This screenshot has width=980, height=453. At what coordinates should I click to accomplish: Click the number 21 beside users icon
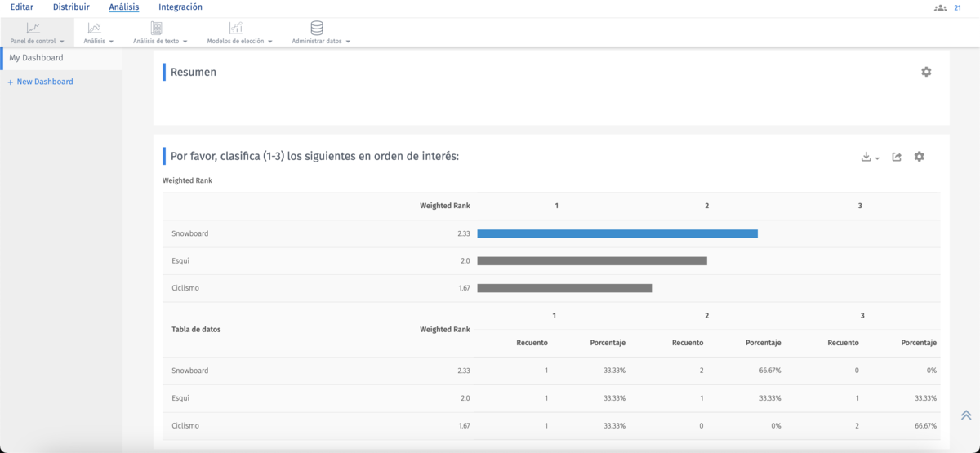[957, 8]
